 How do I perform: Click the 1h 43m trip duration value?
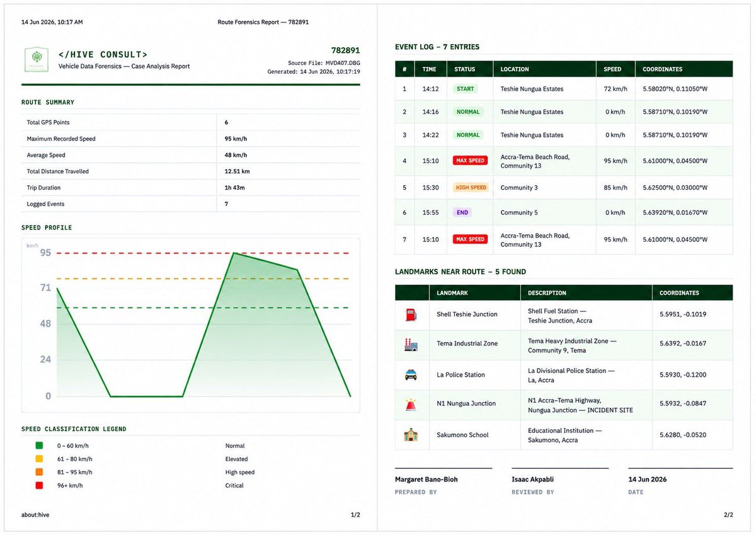[235, 188]
